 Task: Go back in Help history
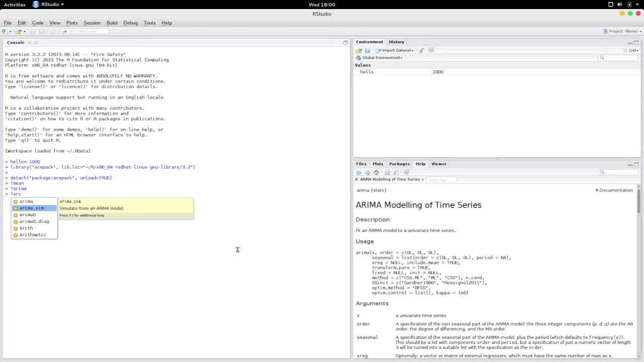[x=359, y=172]
